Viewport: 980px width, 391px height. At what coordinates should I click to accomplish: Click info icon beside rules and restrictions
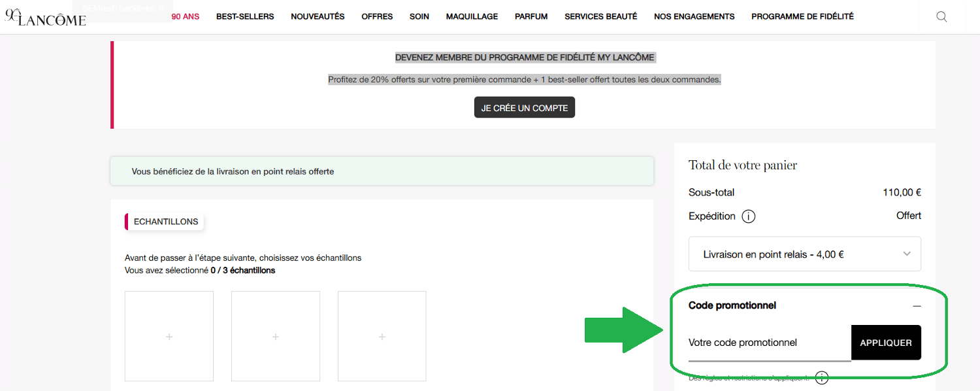822,378
